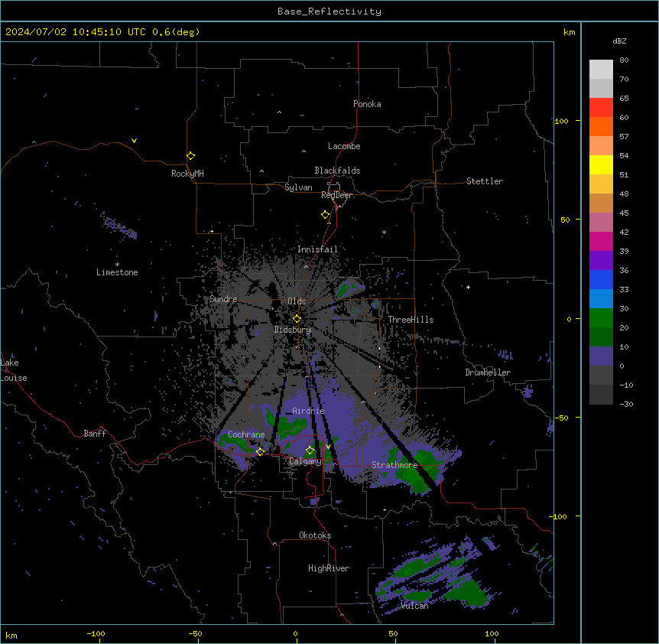Click the Drumheller town label

coord(488,372)
